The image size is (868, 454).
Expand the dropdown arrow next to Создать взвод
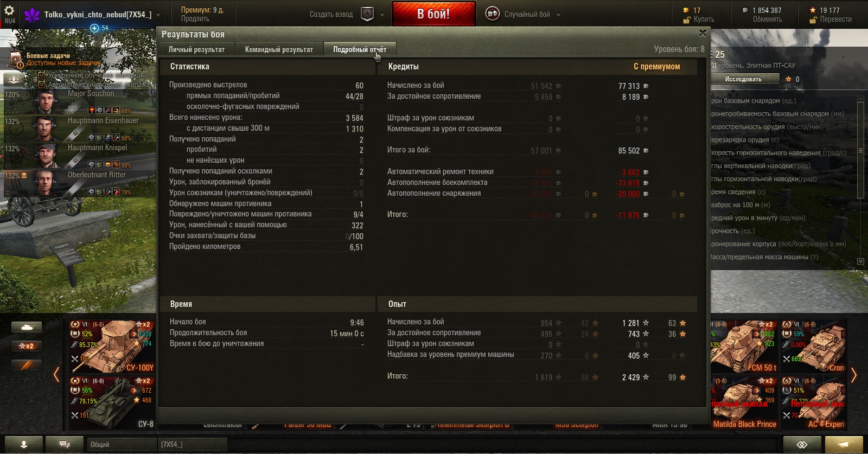(382, 15)
